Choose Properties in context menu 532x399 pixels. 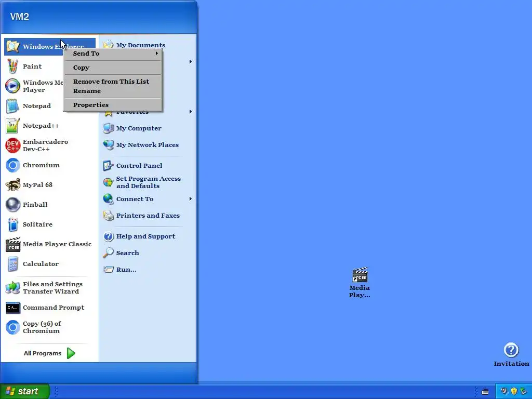[x=113, y=105]
